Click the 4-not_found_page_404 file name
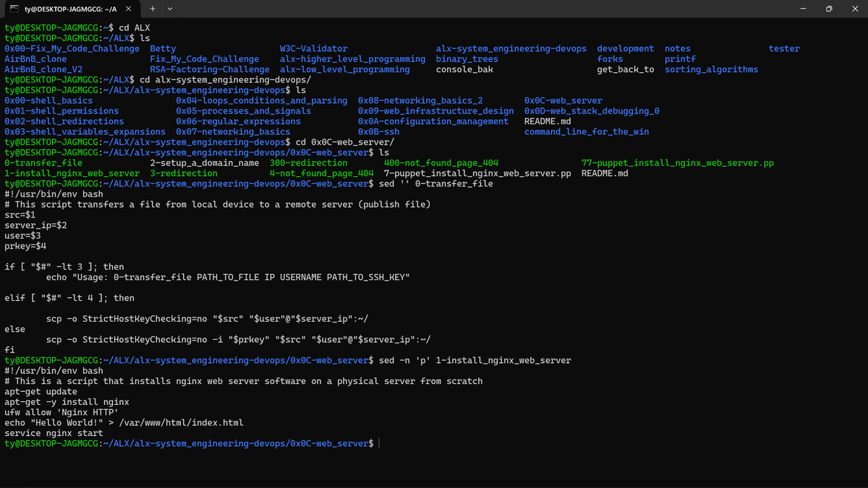Viewport: 868px width, 488px height. (321, 174)
